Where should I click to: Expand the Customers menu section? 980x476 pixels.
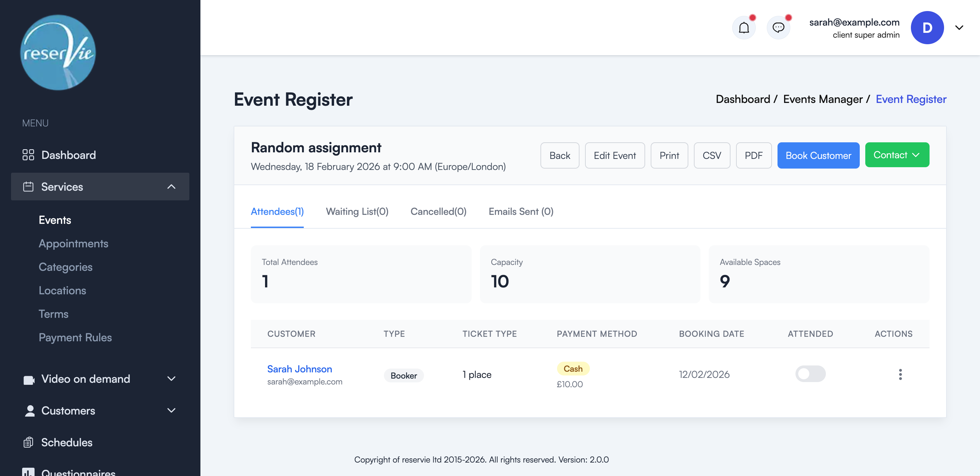click(171, 411)
